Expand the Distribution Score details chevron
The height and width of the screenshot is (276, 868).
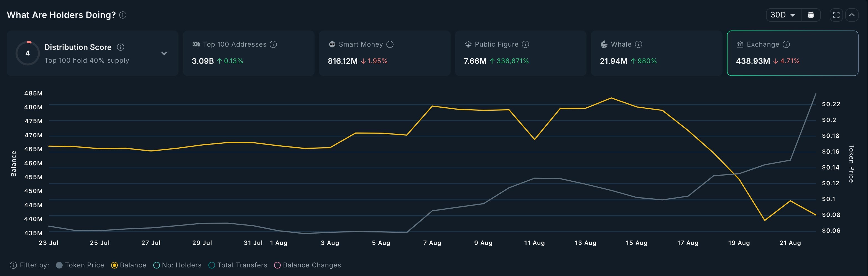tap(164, 53)
